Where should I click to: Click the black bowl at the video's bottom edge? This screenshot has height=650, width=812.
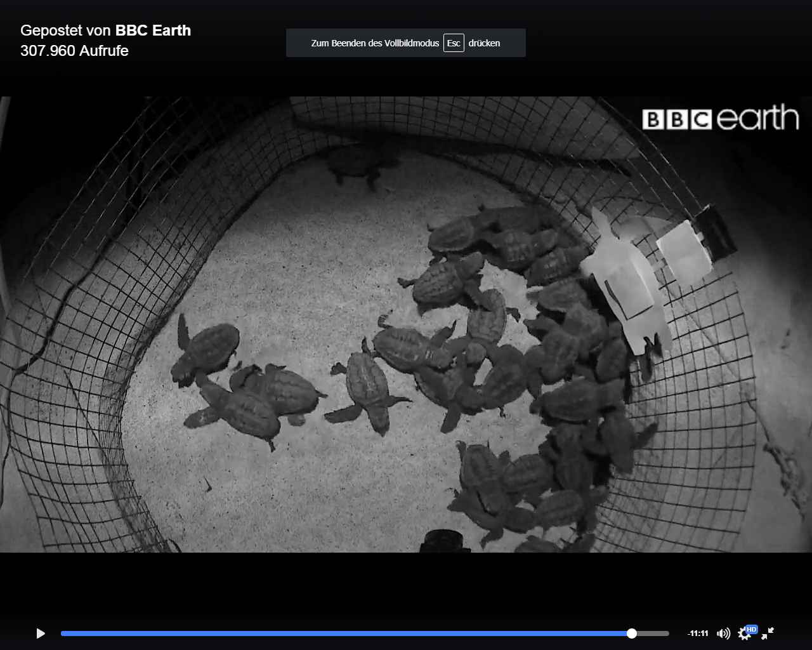[x=445, y=541]
